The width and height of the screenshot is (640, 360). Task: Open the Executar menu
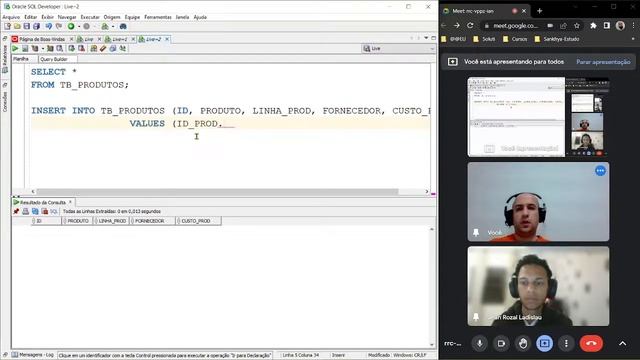90,17
